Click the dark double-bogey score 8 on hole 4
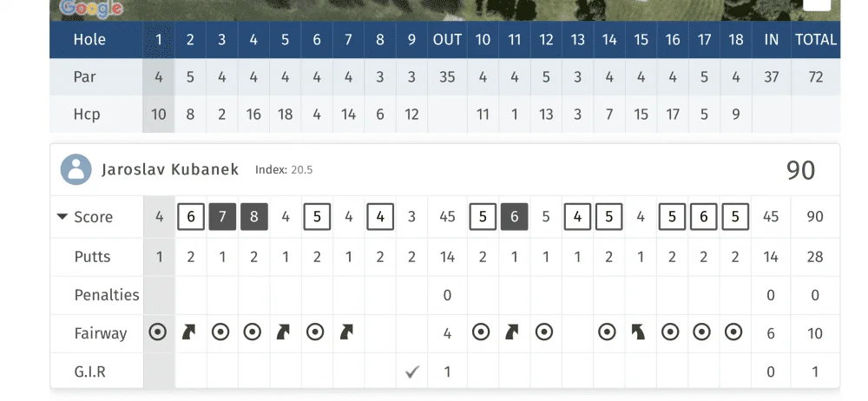 (254, 217)
